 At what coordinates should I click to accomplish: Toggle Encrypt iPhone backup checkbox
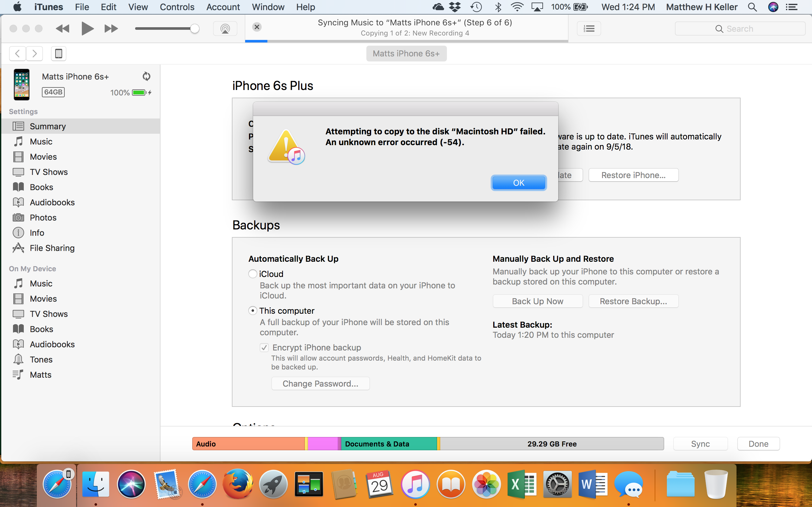point(264,347)
